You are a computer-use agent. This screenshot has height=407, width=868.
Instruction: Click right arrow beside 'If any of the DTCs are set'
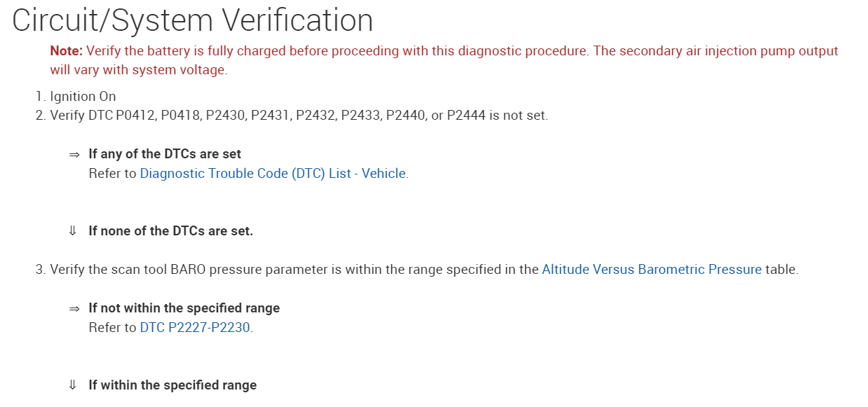point(74,155)
